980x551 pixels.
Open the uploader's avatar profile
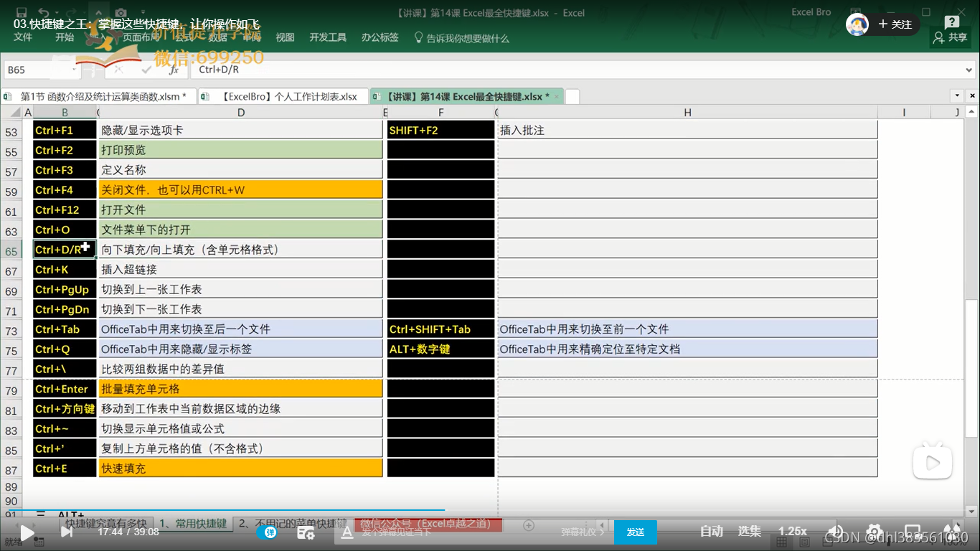pos(857,24)
